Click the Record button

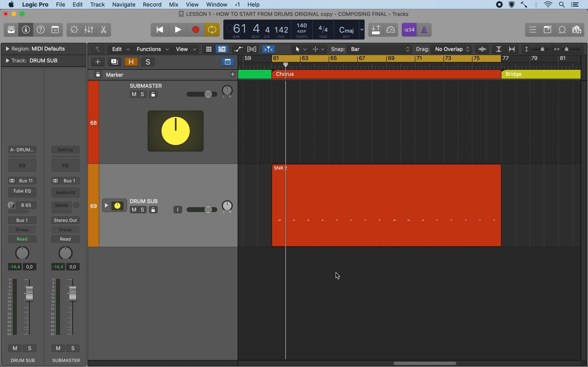[x=196, y=30]
